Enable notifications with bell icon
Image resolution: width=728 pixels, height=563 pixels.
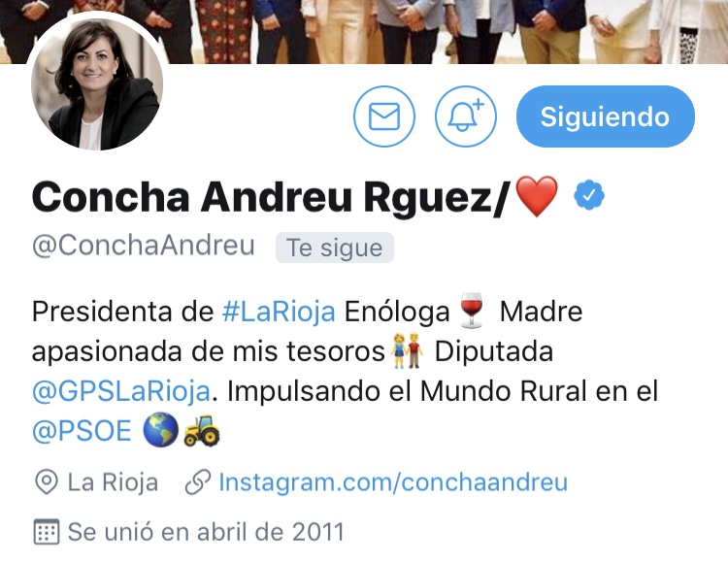(466, 116)
